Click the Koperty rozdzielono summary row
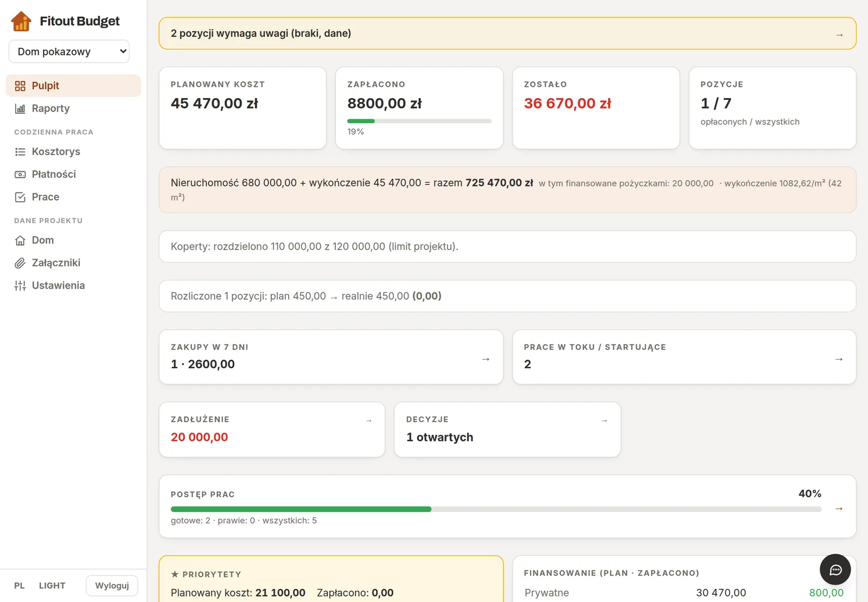The width and height of the screenshot is (868, 602). point(507,247)
